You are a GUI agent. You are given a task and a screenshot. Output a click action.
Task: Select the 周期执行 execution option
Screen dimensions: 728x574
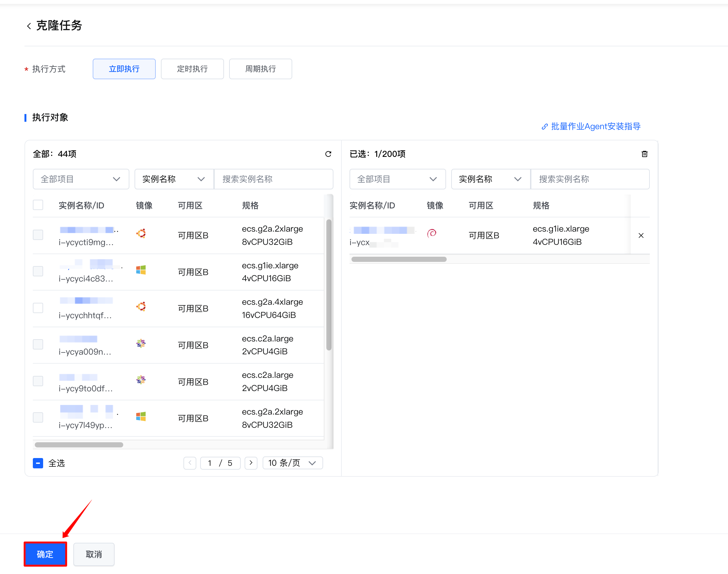coord(260,69)
